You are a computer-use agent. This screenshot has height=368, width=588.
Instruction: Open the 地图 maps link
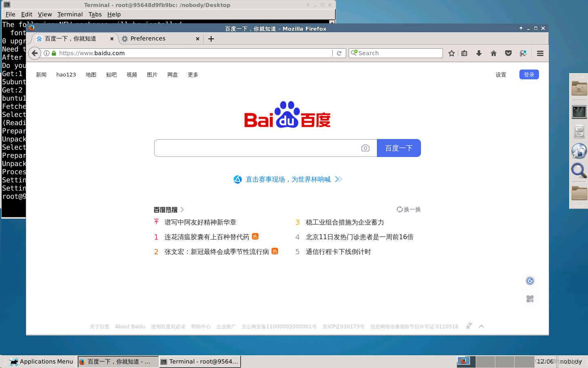(91, 75)
